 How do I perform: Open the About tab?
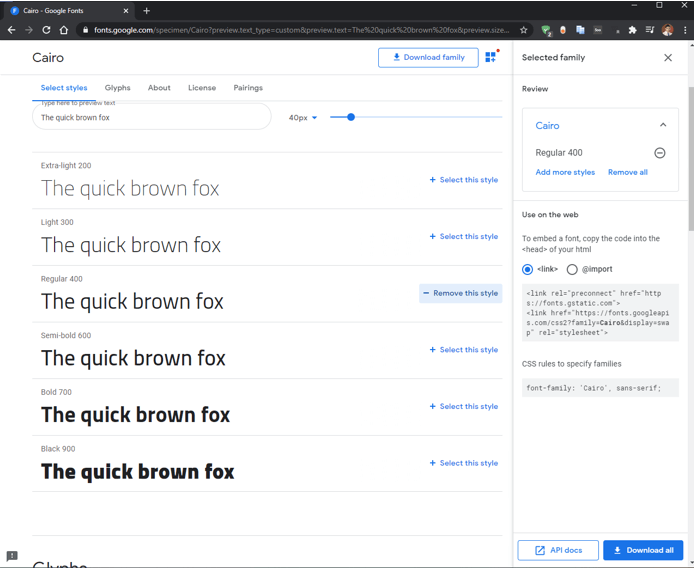pyautogui.click(x=159, y=88)
